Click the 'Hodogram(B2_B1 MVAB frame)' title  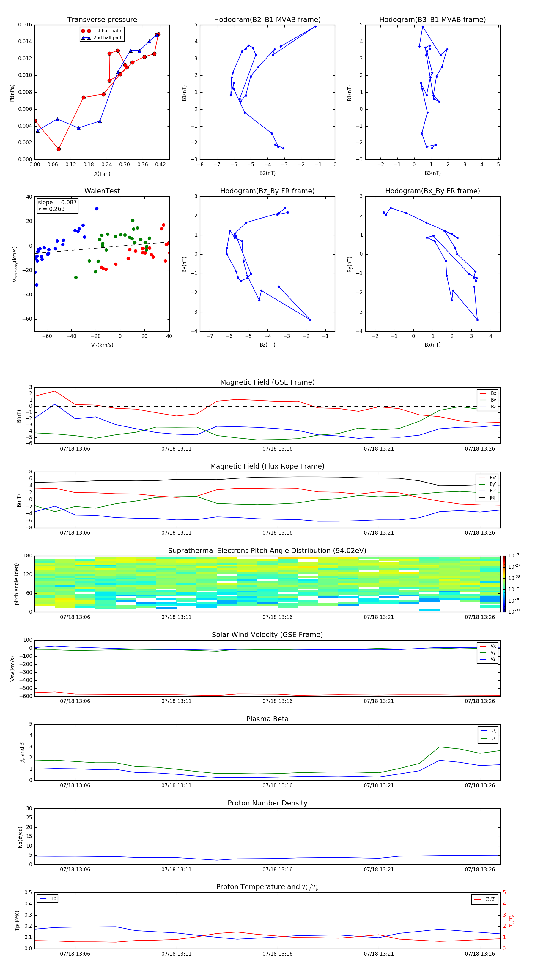pos(267,20)
